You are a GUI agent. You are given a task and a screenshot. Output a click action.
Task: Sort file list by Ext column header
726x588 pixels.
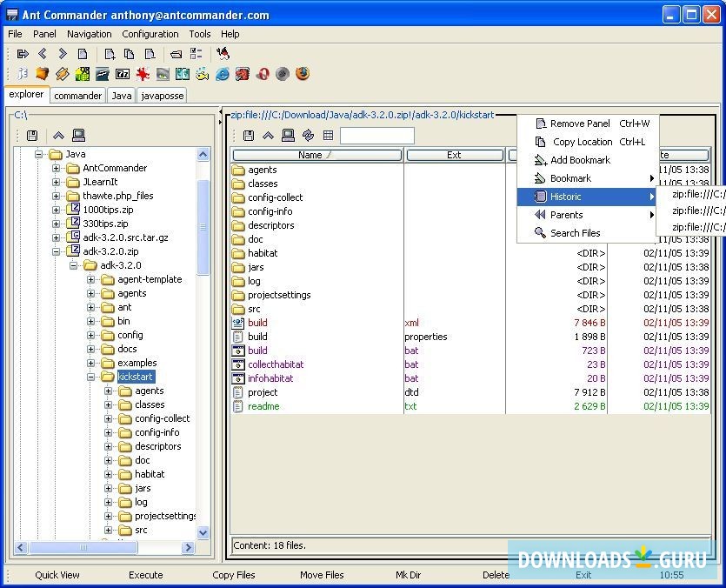[454, 155]
